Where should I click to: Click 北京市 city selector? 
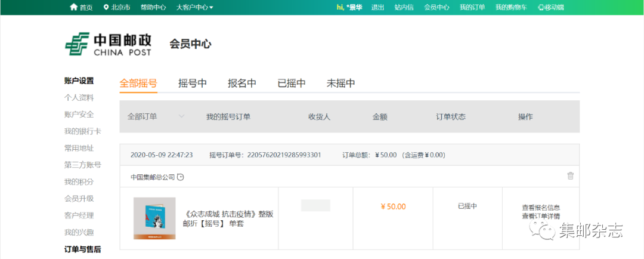point(120,7)
